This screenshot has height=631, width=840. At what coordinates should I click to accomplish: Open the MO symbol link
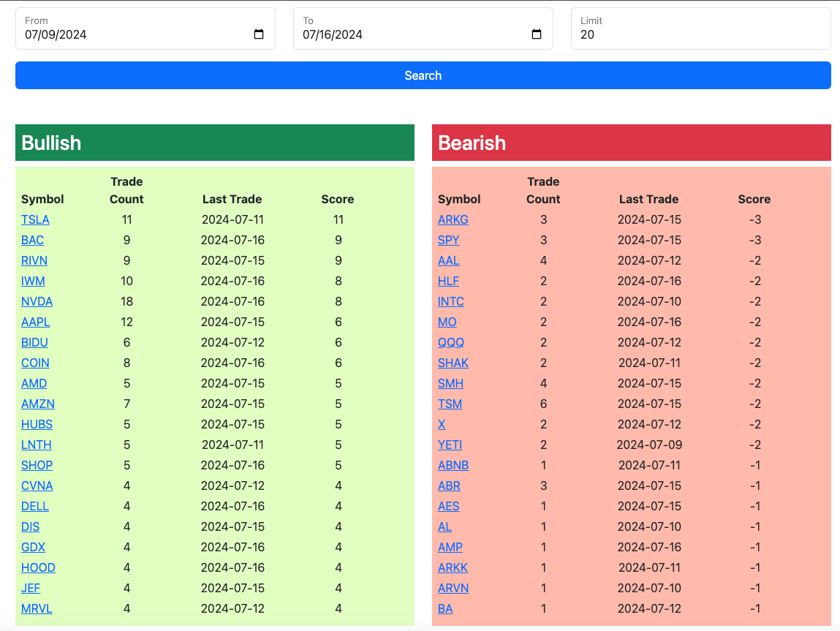447,322
